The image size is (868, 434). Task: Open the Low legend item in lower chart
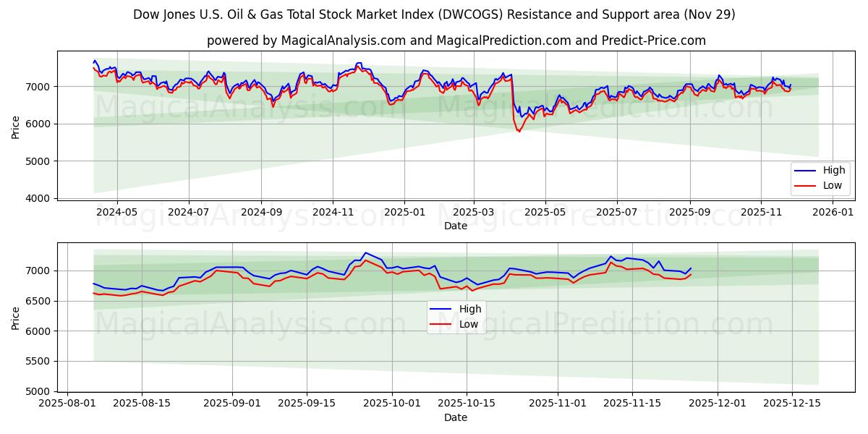point(461,323)
